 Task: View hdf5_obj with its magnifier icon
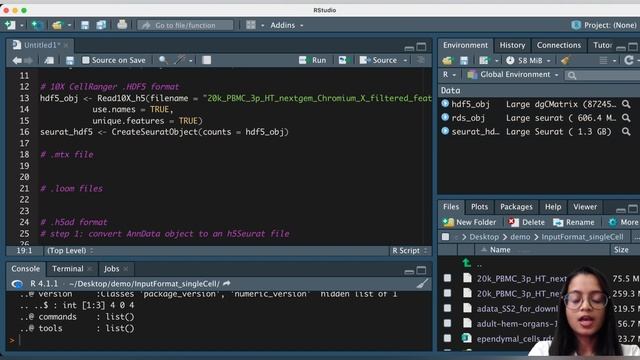(626, 104)
